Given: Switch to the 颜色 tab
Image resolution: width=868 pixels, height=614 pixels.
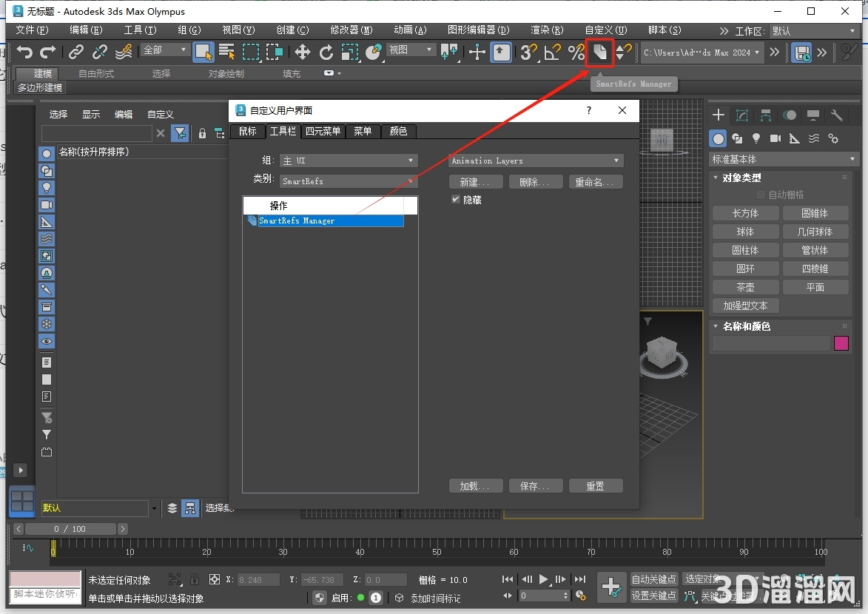Looking at the screenshot, I should click(399, 131).
